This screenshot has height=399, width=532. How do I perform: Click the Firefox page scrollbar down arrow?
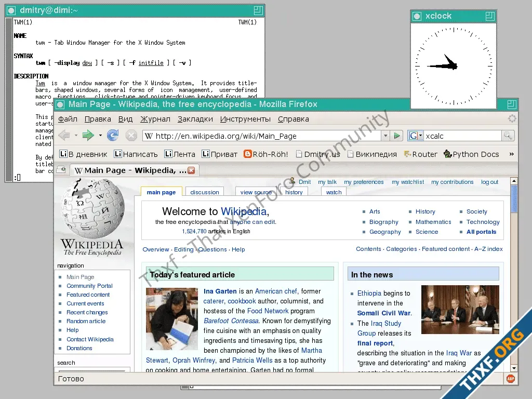coord(514,368)
